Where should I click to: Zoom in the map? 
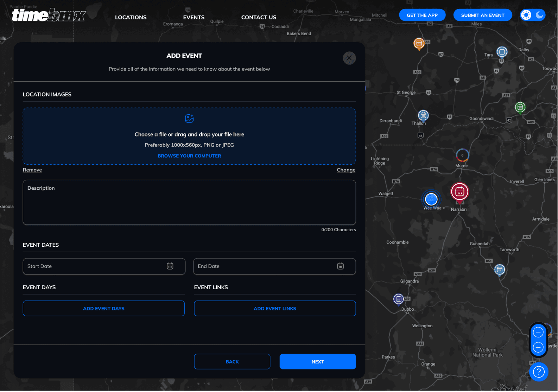tap(538, 348)
